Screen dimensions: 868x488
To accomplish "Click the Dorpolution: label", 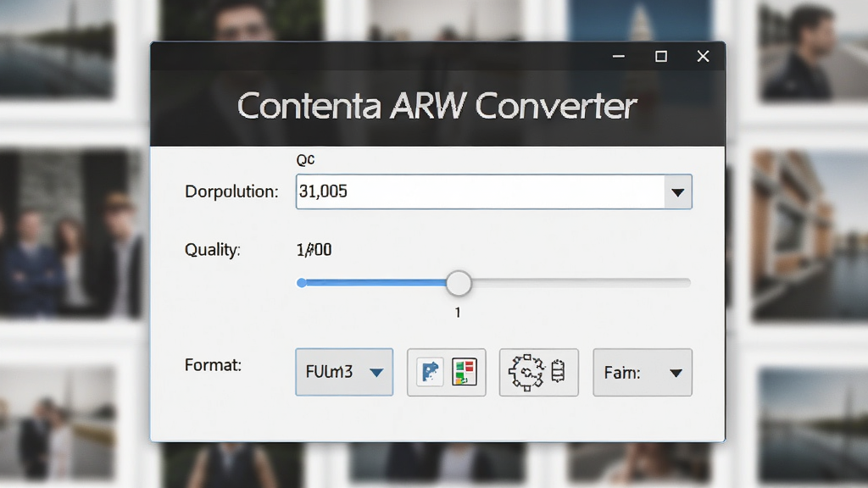I will click(231, 192).
